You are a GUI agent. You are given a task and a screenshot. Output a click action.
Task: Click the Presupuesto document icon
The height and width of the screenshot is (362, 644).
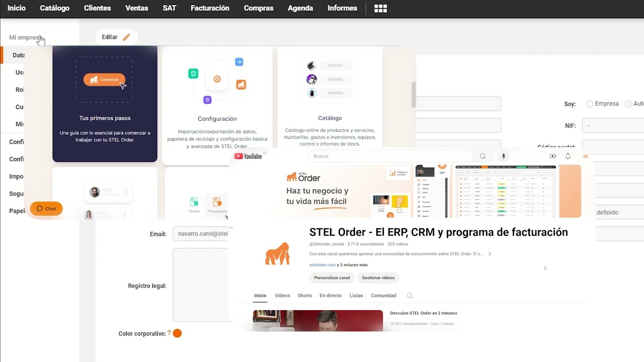point(217,202)
